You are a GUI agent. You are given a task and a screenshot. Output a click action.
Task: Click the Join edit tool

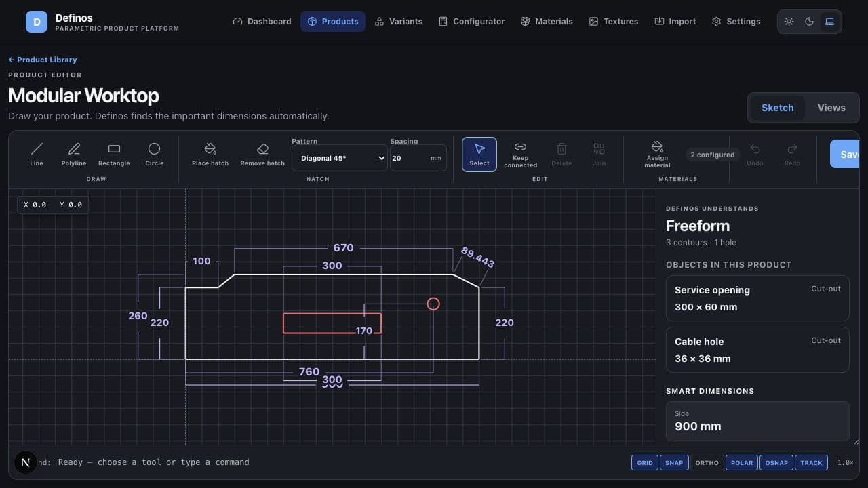[x=599, y=155]
